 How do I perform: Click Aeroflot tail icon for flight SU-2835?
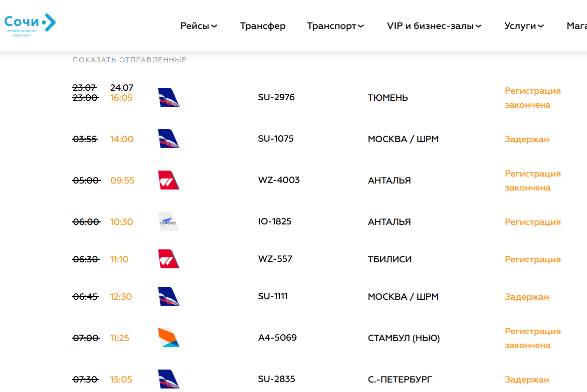(169, 379)
